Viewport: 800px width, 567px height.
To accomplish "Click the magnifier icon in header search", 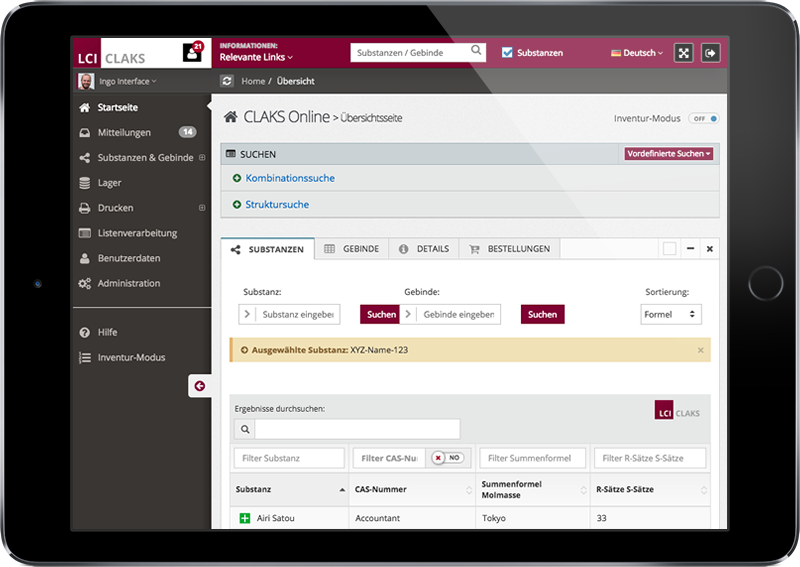I will point(477,52).
